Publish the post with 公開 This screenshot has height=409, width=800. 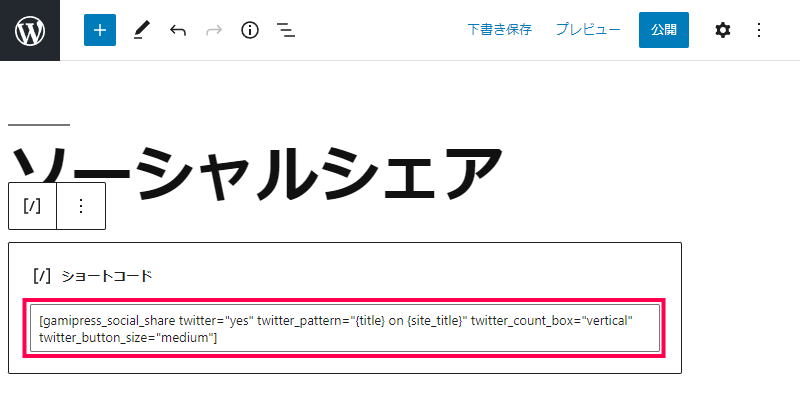point(664,30)
